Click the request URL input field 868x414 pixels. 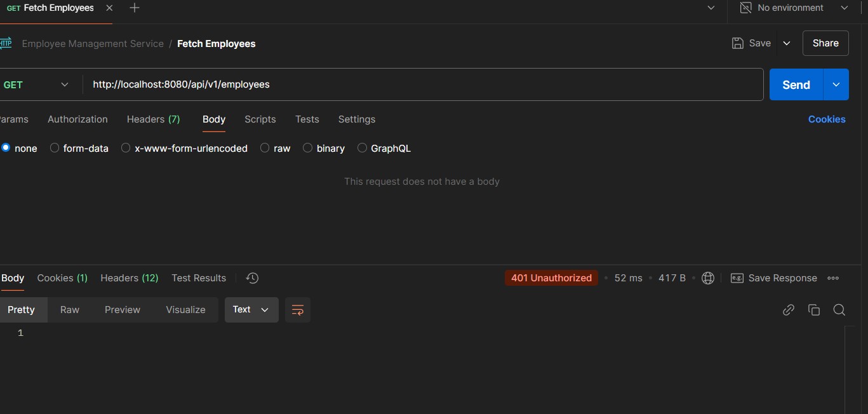pos(424,84)
